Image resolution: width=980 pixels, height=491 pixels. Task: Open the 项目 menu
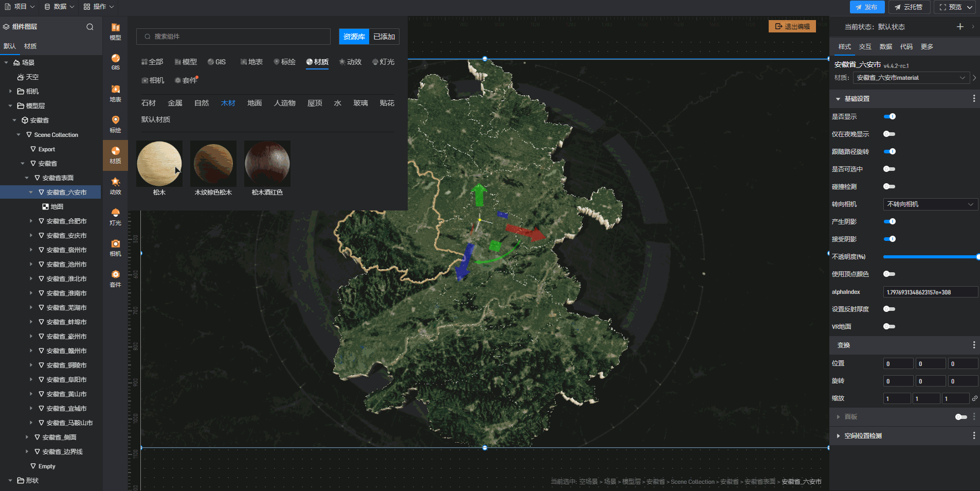click(20, 7)
